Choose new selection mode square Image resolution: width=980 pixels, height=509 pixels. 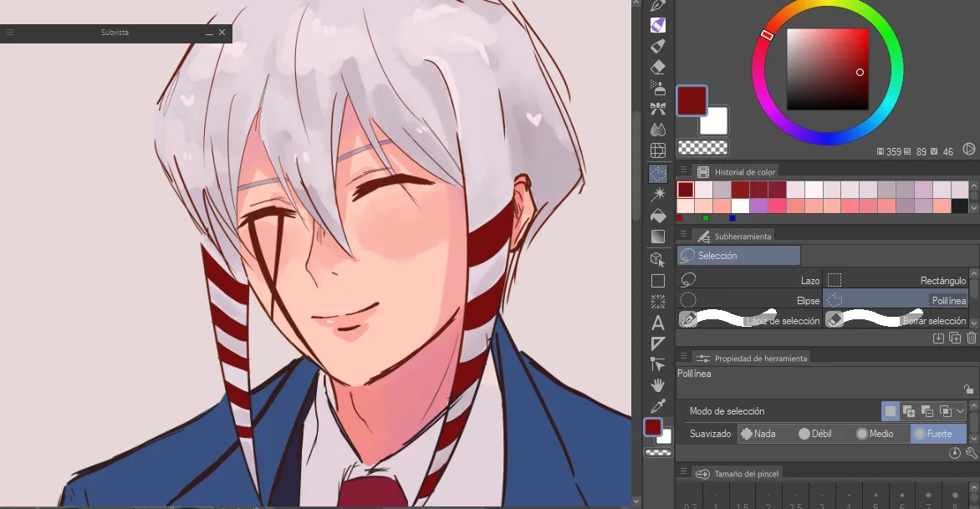point(891,411)
